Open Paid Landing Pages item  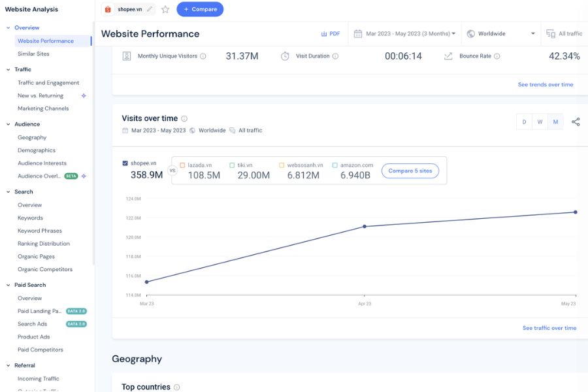pos(39,312)
